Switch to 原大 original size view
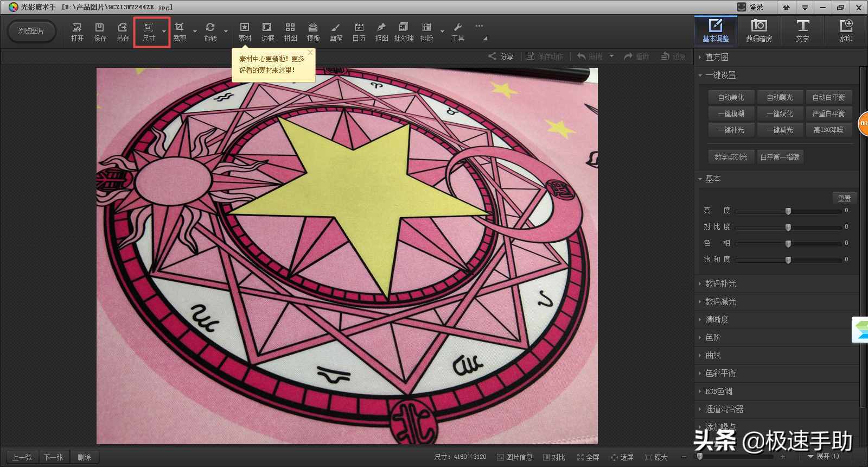Screen dimensions: 868x467 coord(656,457)
